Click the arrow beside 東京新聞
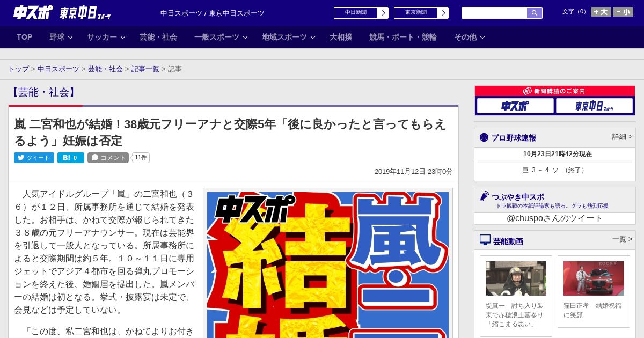Viewport: 644px width, 338px height. pyautogui.click(x=443, y=13)
